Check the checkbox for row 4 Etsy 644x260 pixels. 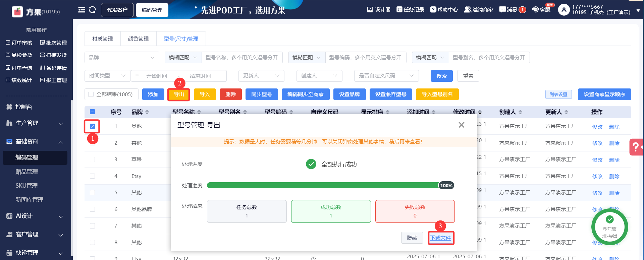click(x=93, y=176)
